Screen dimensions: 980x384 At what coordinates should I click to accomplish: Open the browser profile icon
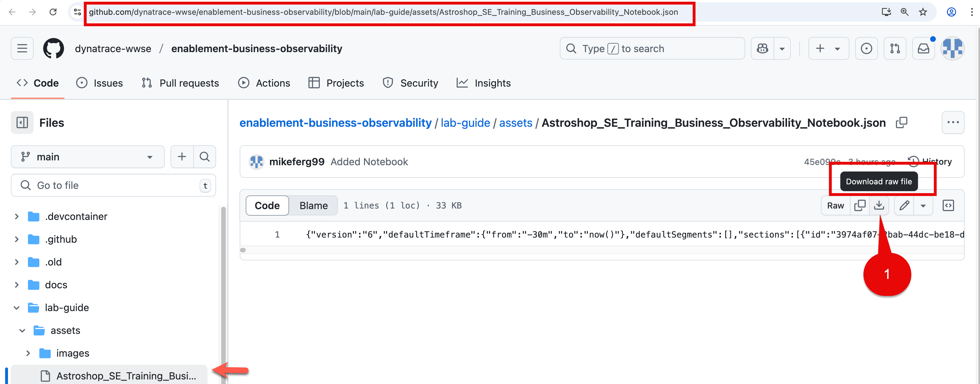pyautogui.click(x=951, y=12)
